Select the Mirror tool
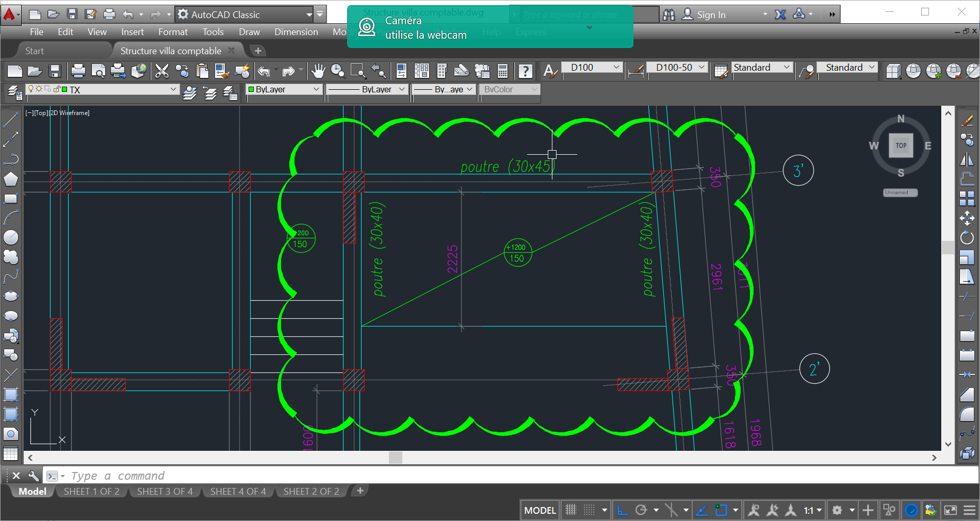 pyautogui.click(x=967, y=159)
